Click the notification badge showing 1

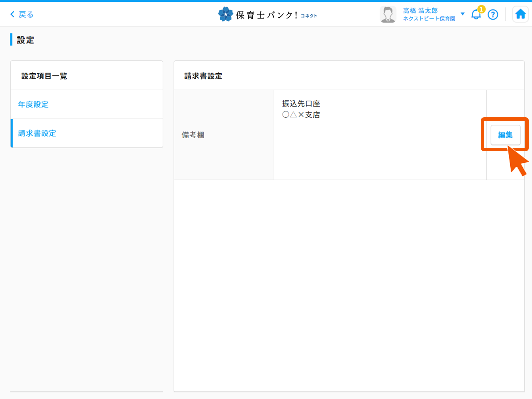480,8
